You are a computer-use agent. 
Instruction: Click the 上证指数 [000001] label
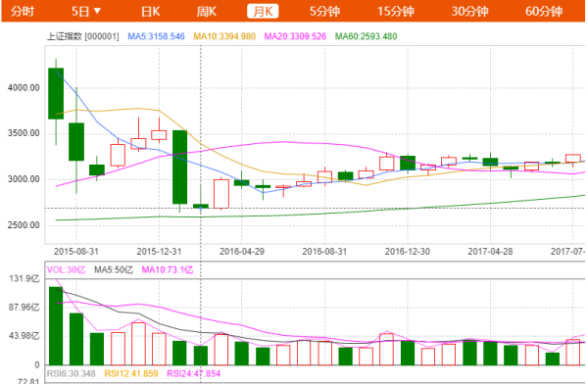[x=83, y=36]
